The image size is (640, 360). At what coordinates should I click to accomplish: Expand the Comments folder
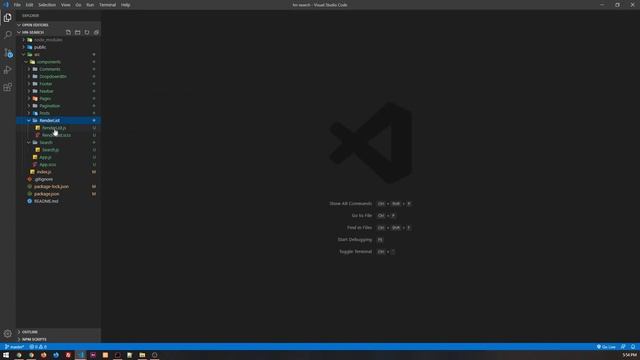58,69
